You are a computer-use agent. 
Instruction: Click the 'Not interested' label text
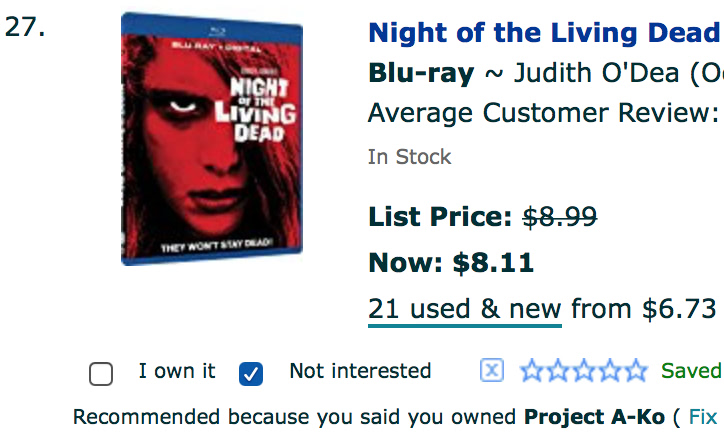click(x=360, y=371)
